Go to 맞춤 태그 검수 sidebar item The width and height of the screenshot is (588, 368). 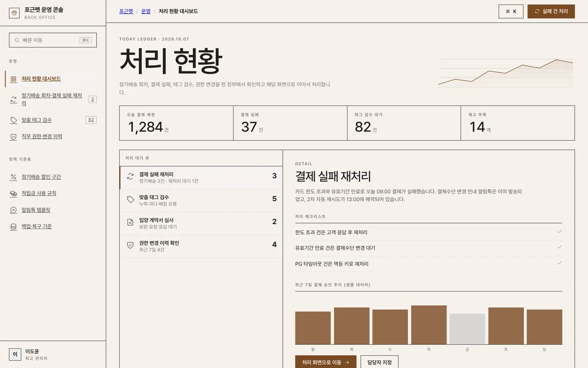click(x=53, y=120)
